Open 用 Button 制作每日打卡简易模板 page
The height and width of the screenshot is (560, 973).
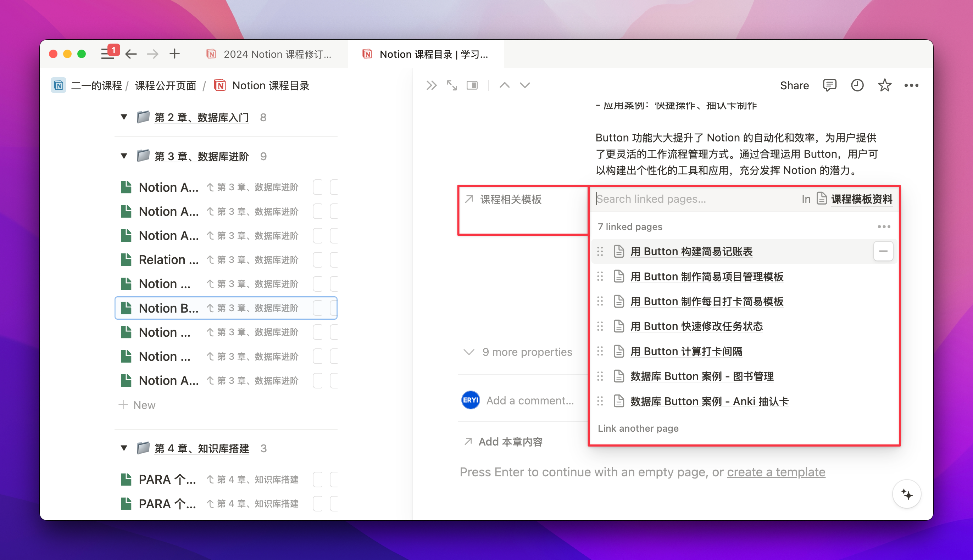706,301
